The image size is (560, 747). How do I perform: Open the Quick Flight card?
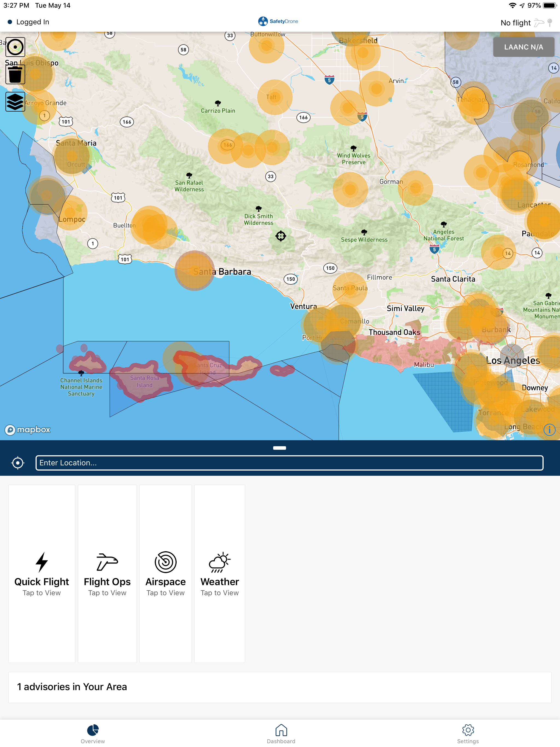(x=42, y=574)
